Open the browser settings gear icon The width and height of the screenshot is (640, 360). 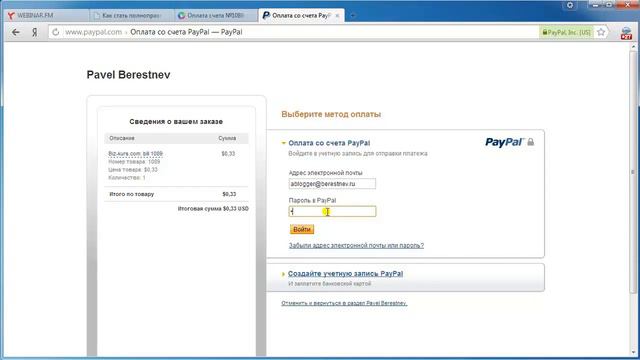pos(570,5)
